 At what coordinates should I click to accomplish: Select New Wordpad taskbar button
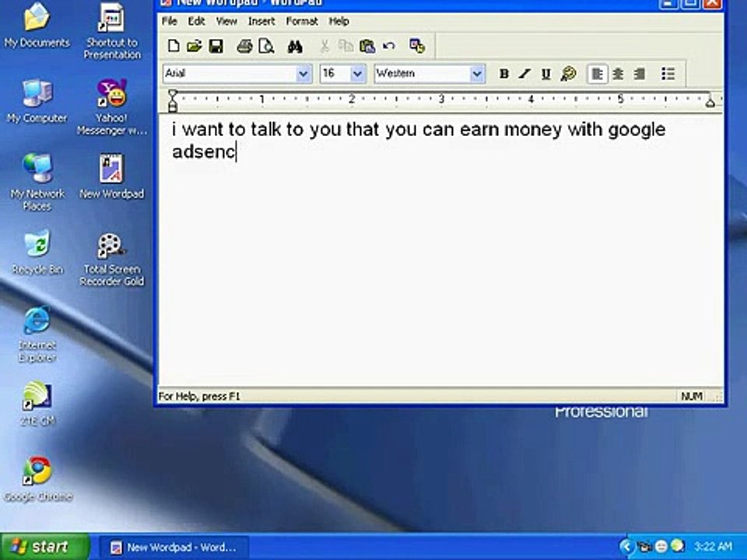(174, 547)
